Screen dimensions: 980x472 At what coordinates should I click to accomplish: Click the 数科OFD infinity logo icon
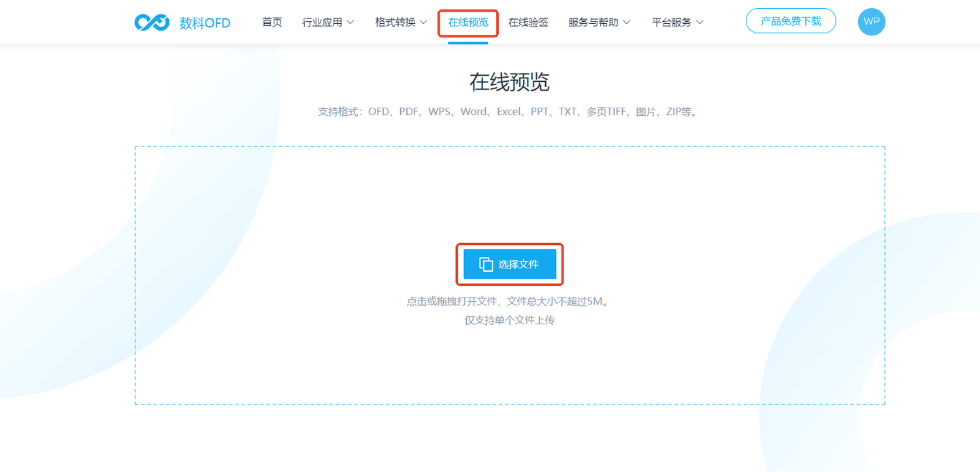(x=151, y=21)
